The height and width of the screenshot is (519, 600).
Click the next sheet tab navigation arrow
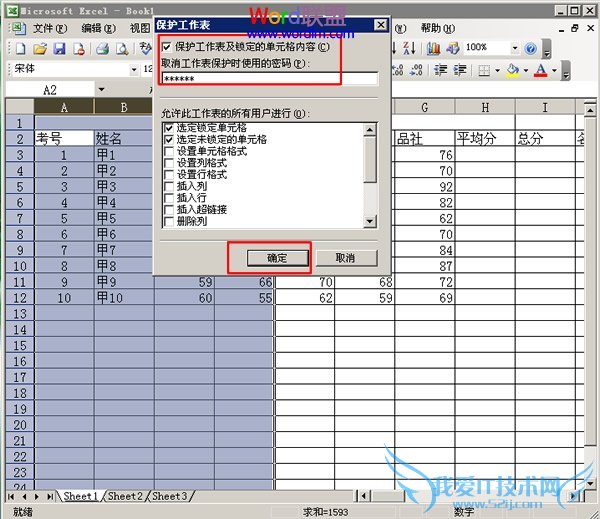(37, 497)
